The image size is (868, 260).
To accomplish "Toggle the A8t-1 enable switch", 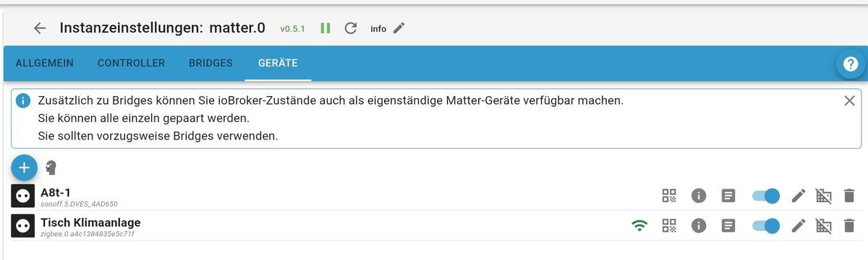I will pyautogui.click(x=766, y=196).
